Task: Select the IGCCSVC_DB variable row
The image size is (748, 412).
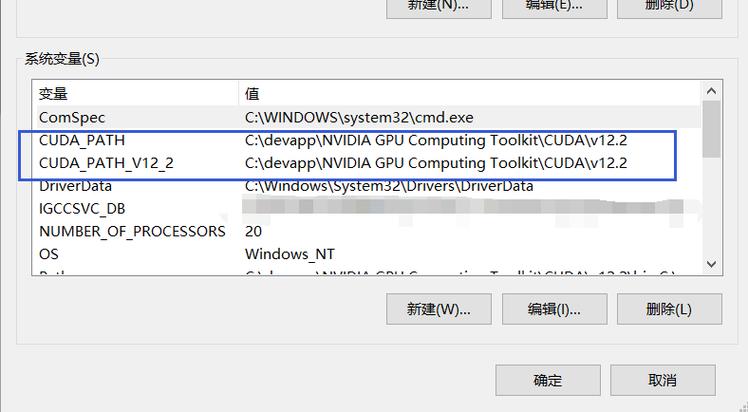Action: tap(367, 208)
